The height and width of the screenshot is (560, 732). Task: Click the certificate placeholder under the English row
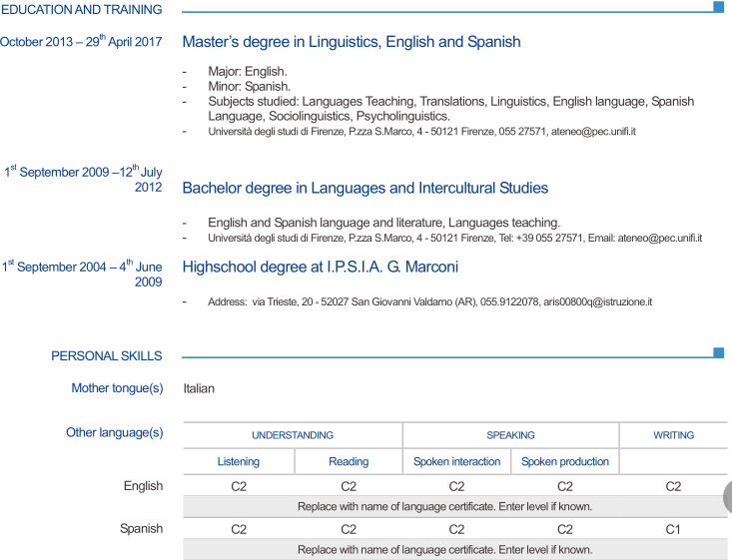444,506
